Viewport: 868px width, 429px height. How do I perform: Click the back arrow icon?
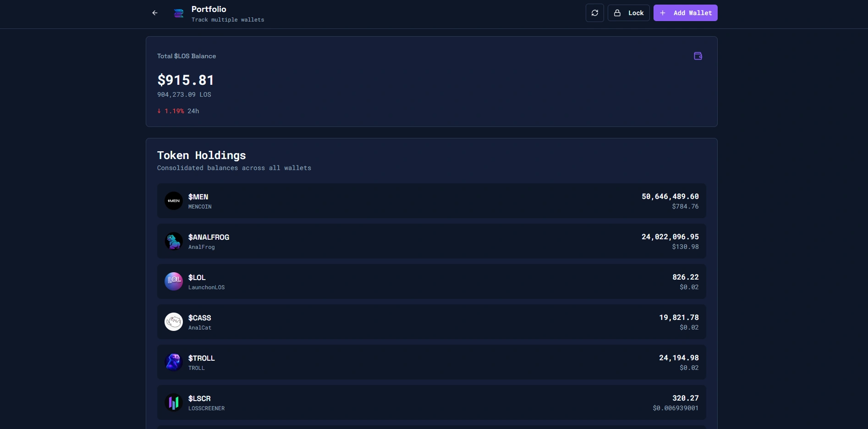pos(155,13)
